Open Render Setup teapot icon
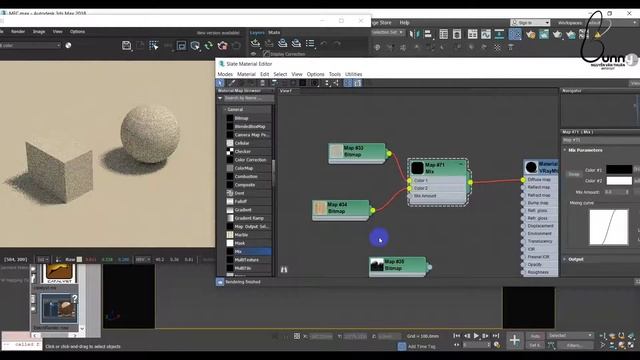This screenshot has height=360, width=640. click(x=530, y=34)
